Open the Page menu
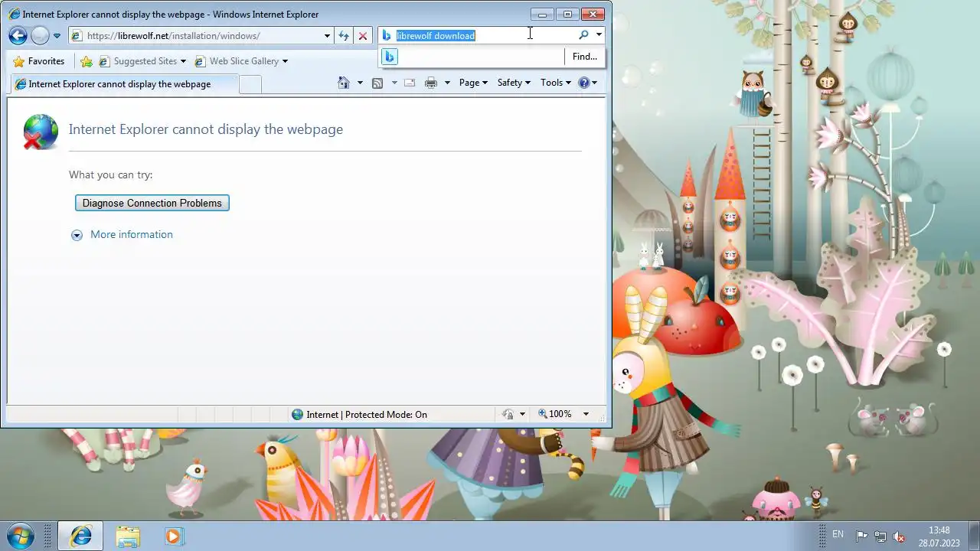This screenshot has width=980, height=551. [473, 83]
